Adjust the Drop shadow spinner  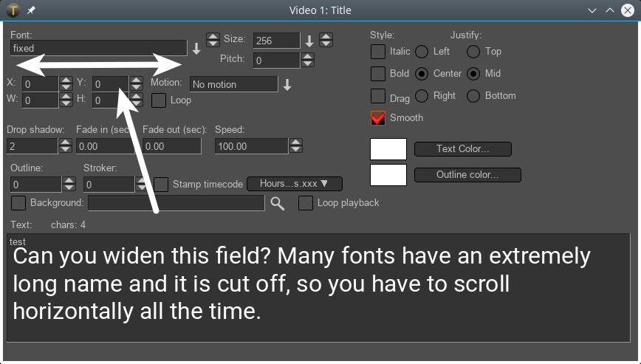coord(69,146)
